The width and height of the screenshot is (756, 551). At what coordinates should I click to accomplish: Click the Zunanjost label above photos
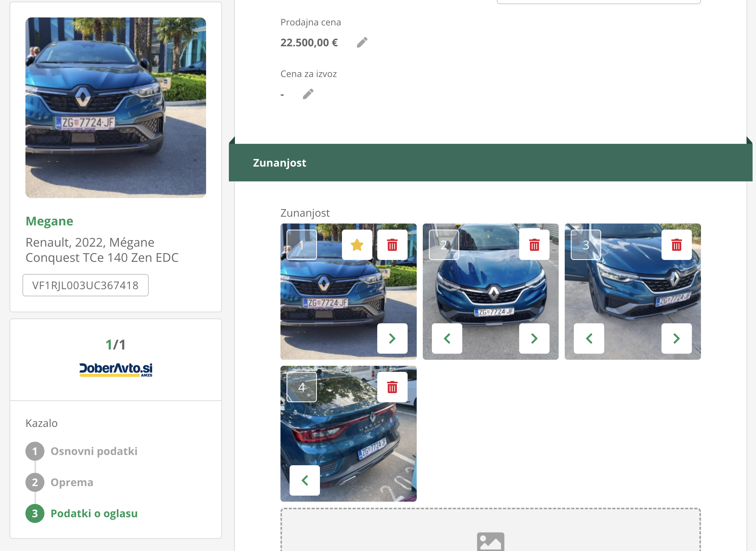[x=305, y=213]
